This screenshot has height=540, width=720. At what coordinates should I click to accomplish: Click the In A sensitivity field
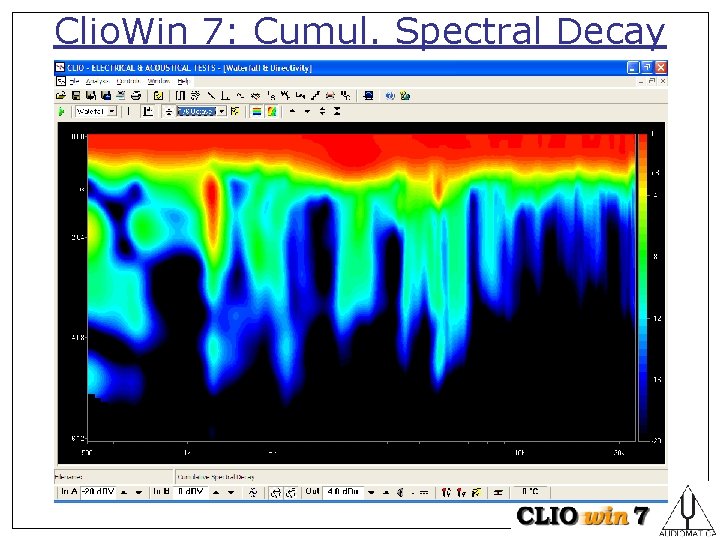click(x=98, y=492)
